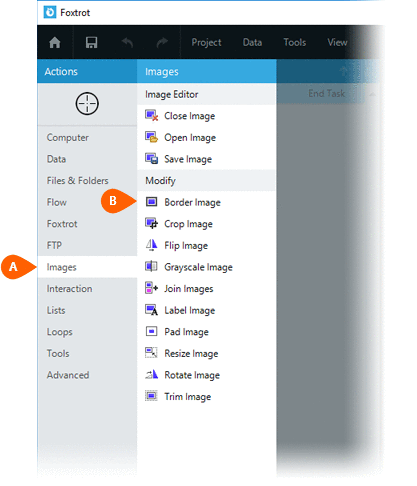This screenshot has width=417, height=486.
Task: Select the crosshair targeting tool icon
Action: coord(87,104)
